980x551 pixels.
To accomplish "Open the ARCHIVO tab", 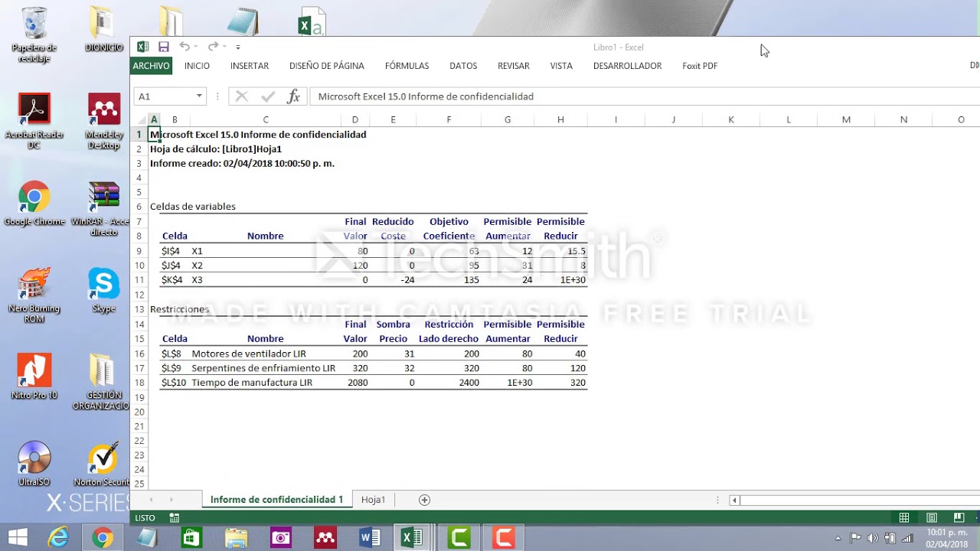I will [151, 66].
